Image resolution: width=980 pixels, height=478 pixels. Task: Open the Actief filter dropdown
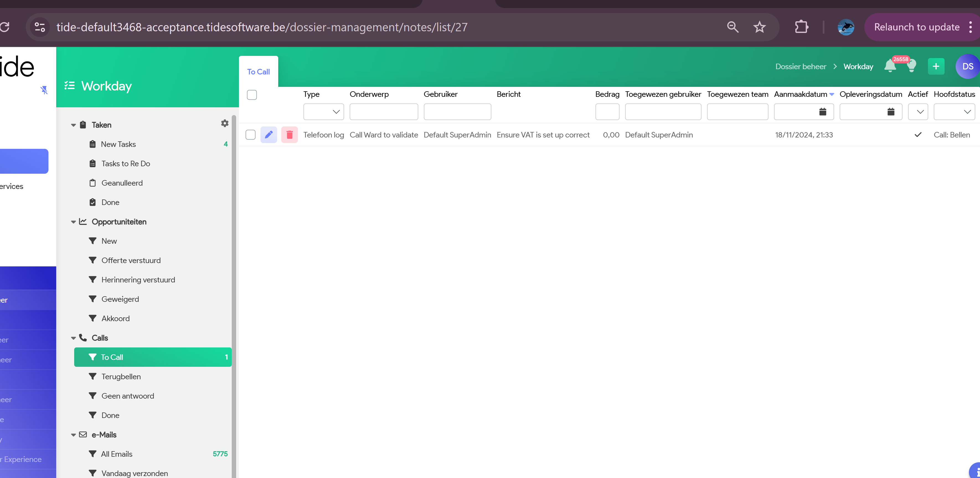click(918, 112)
